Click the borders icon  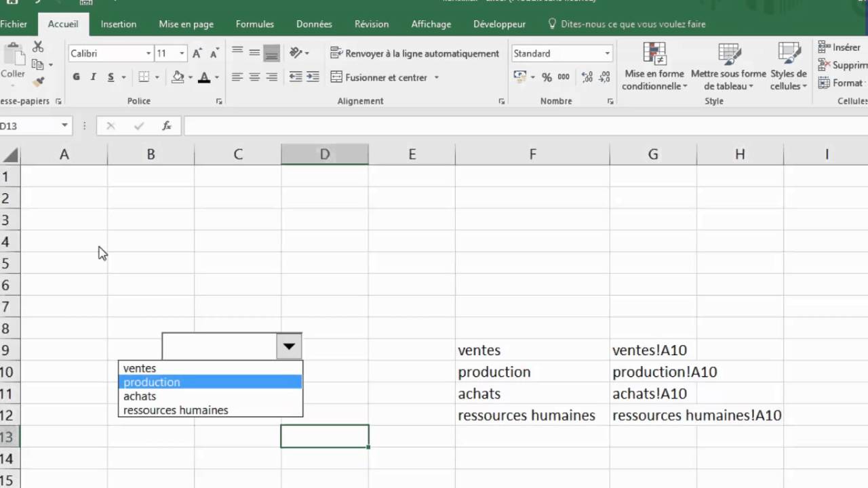[x=144, y=77]
